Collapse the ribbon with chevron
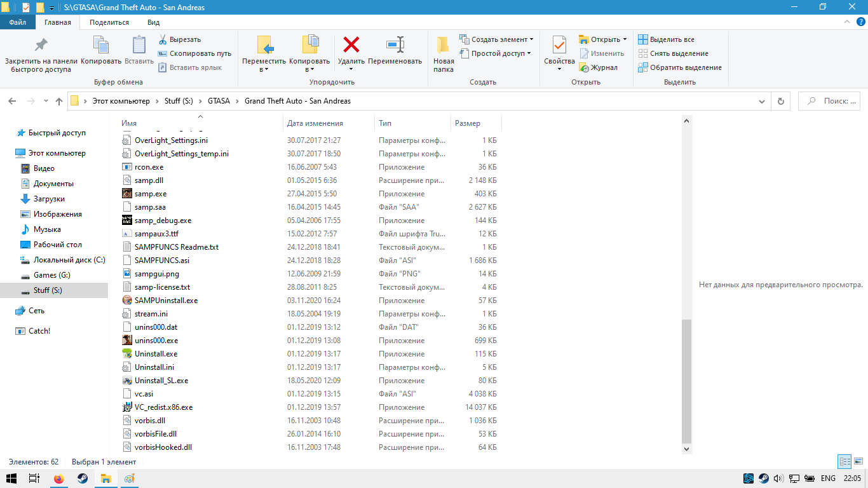The width and height of the screenshot is (868, 488). 847,22
